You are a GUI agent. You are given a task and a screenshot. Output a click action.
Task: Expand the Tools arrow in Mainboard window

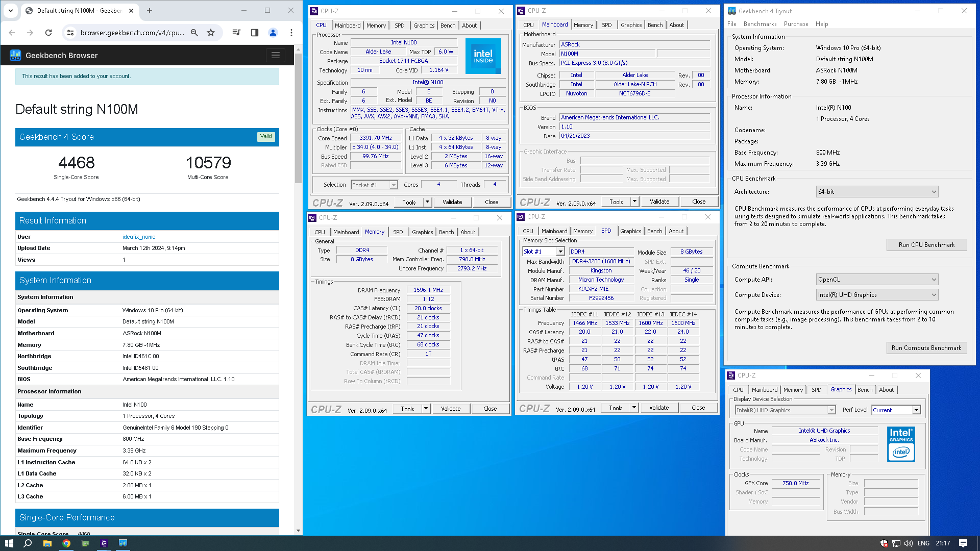click(x=634, y=202)
